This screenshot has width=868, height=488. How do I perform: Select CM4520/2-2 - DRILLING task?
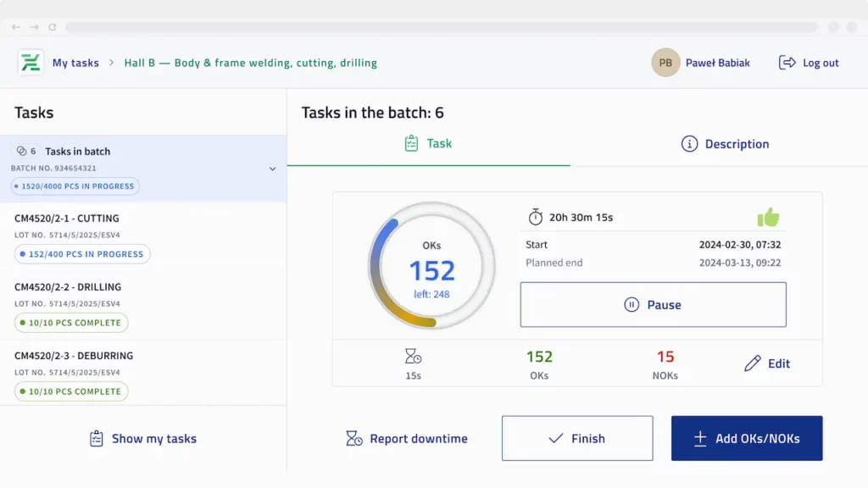[143, 305]
